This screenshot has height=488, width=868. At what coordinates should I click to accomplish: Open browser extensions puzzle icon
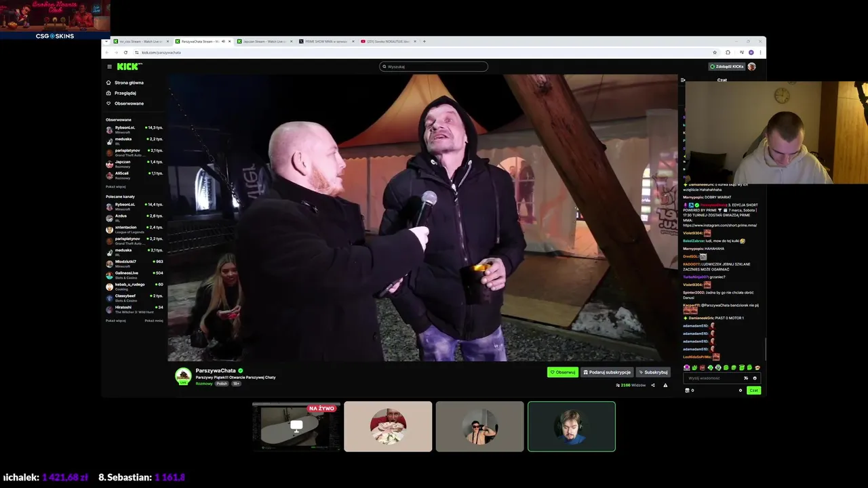click(728, 52)
